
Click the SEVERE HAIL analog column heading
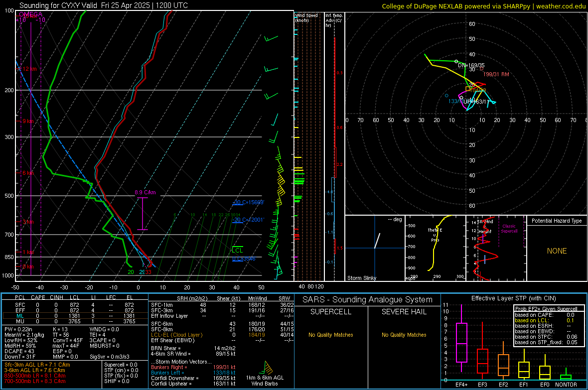click(404, 312)
